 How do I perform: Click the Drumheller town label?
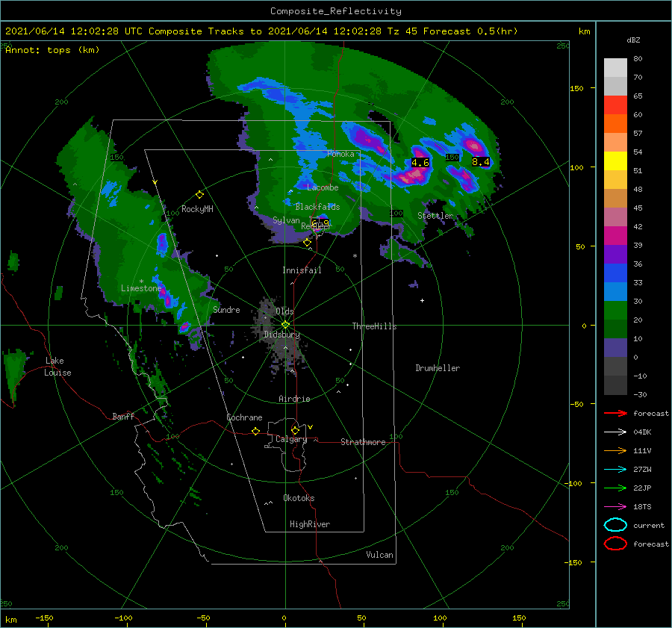point(438,368)
